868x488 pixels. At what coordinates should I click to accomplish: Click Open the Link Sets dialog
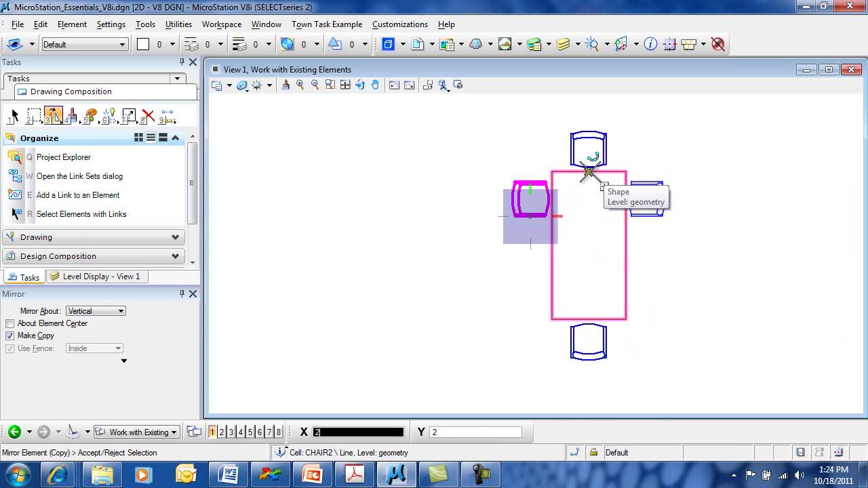79,176
